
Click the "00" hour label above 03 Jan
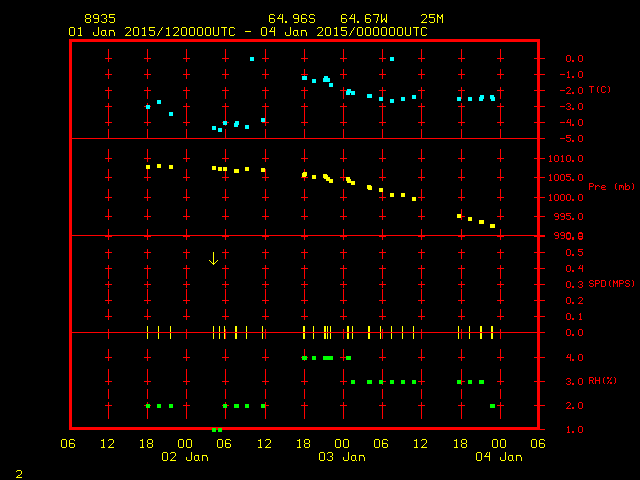tap(342, 444)
